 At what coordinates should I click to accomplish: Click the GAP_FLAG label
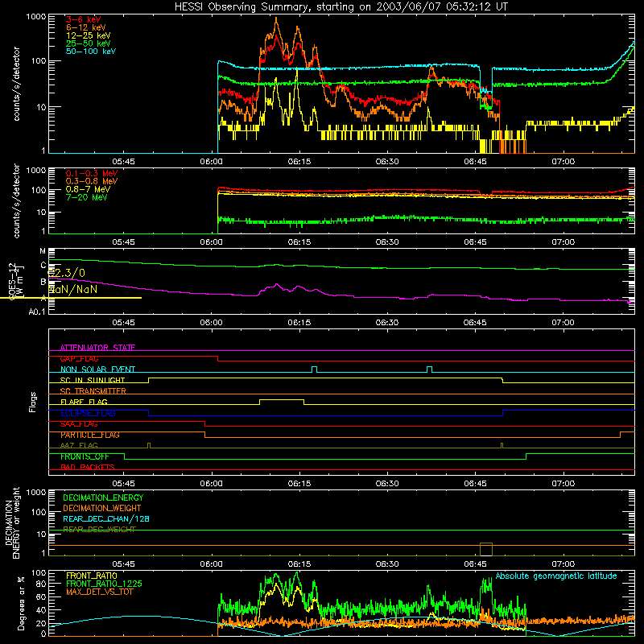click(79, 358)
